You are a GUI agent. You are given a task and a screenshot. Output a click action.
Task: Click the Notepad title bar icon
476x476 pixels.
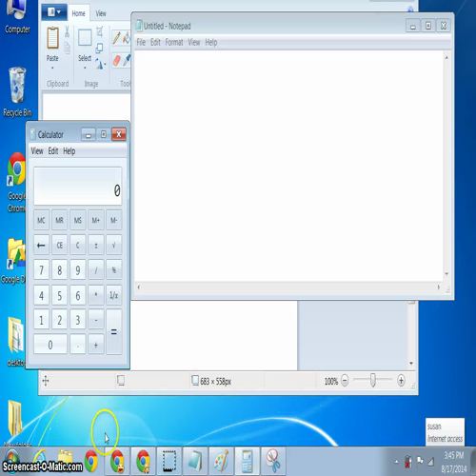pyautogui.click(x=139, y=26)
